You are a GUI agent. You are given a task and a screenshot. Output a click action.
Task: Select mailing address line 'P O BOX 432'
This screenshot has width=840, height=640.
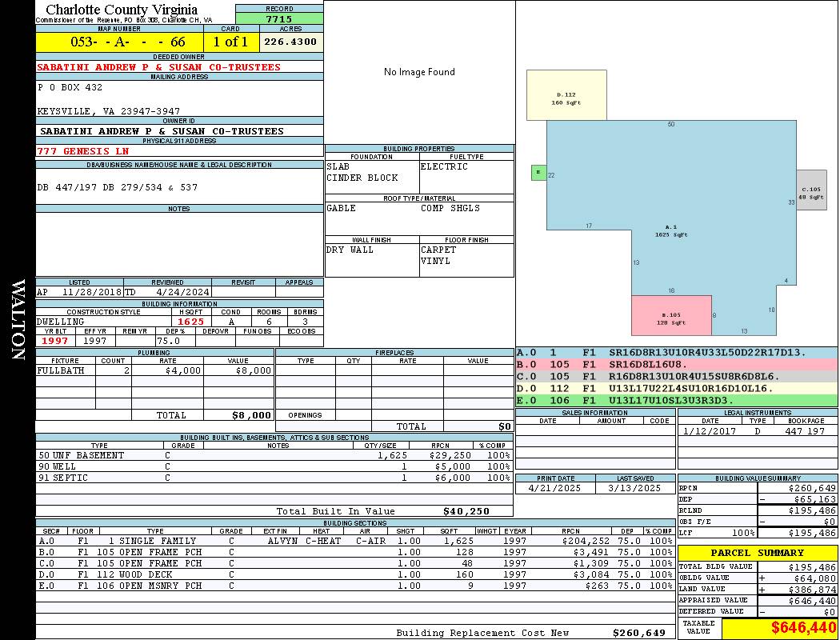coord(70,87)
